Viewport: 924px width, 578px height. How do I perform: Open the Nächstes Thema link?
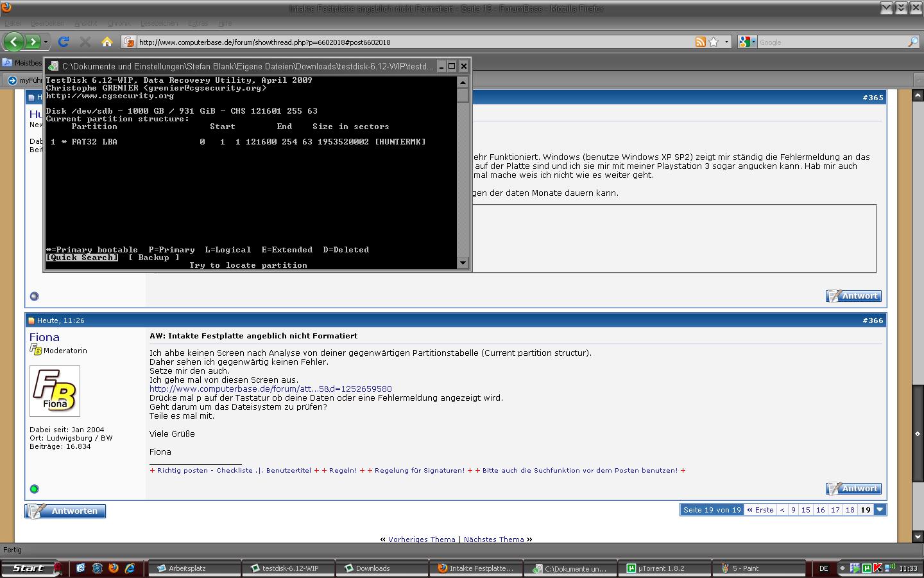tap(494, 539)
